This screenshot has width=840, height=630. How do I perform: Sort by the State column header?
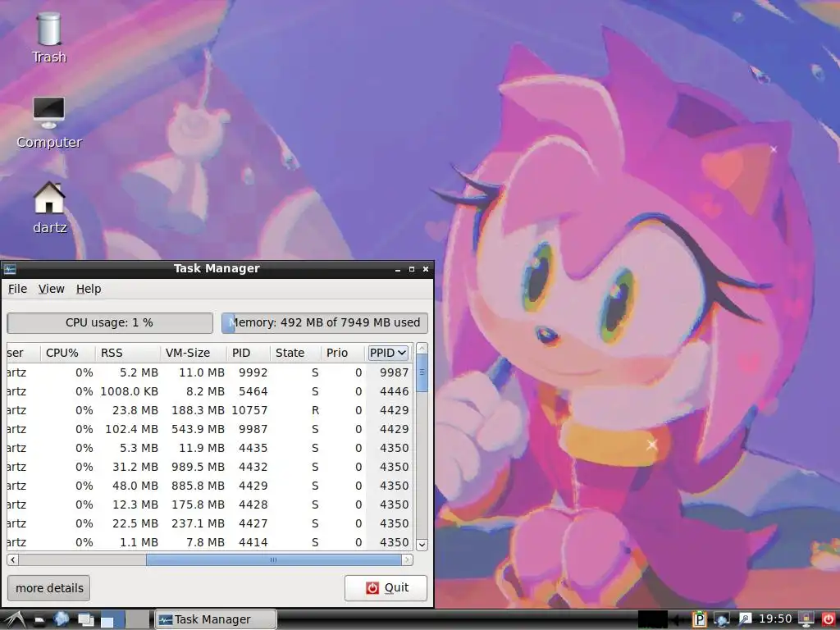click(295, 353)
